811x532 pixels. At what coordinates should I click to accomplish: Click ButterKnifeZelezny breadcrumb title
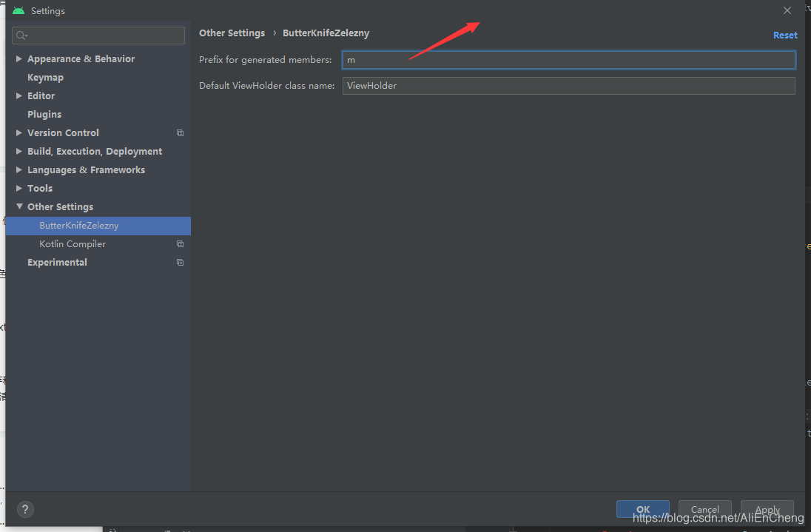tap(326, 33)
